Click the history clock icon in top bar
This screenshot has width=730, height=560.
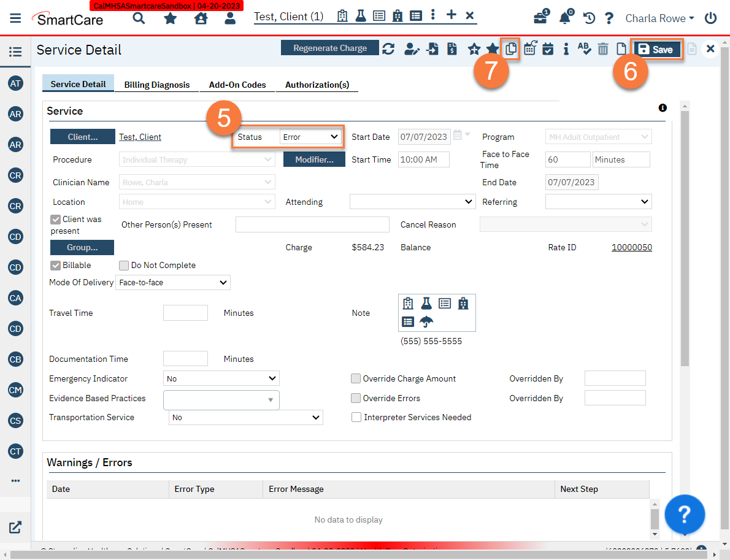pos(588,18)
